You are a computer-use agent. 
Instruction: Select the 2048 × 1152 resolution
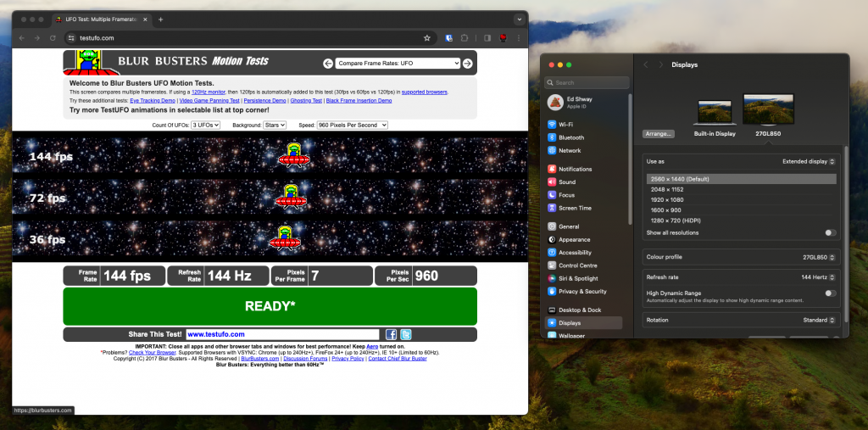pyautogui.click(x=741, y=189)
